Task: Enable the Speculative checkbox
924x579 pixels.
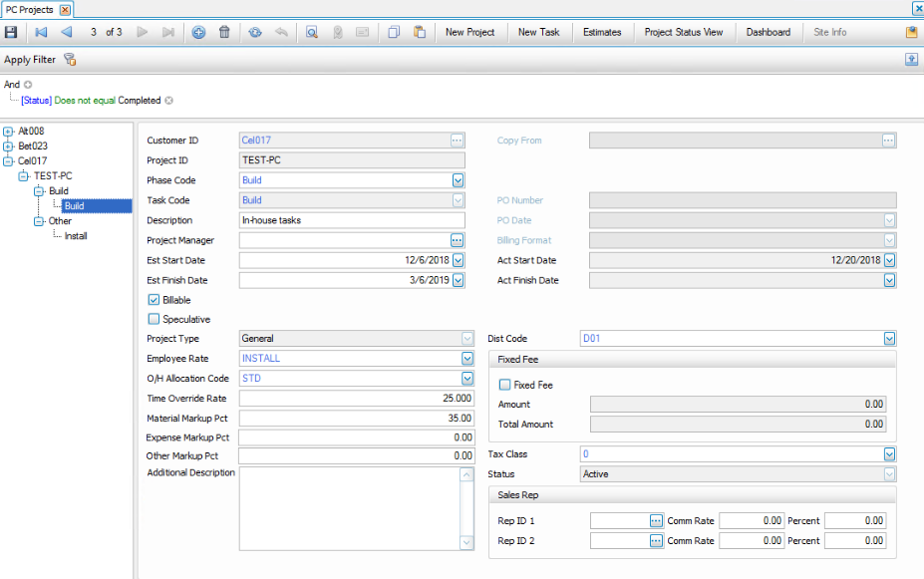Action: (x=154, y=320)
